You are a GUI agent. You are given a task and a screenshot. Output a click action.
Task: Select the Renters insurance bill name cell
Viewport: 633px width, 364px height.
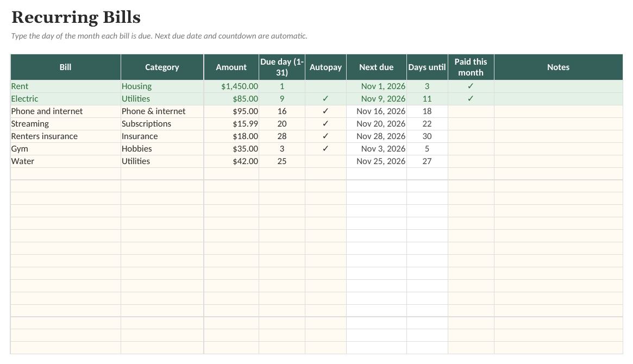pos(65,136)
